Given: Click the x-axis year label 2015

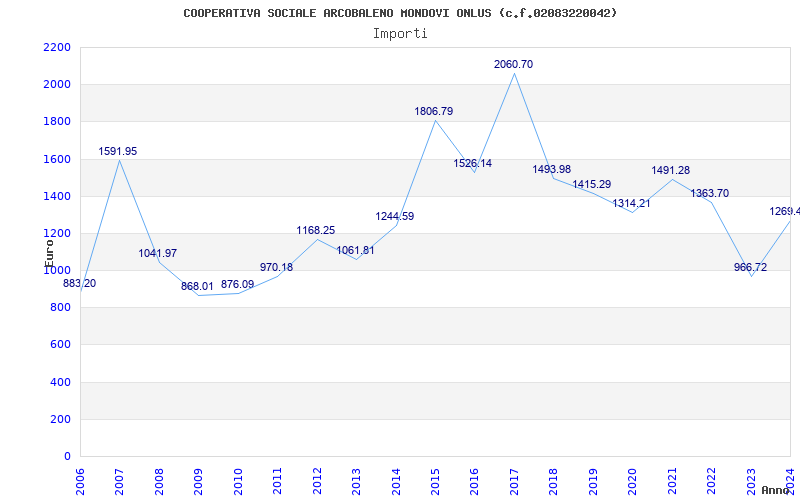Looking at the screenshot, I should click(435, 481).
